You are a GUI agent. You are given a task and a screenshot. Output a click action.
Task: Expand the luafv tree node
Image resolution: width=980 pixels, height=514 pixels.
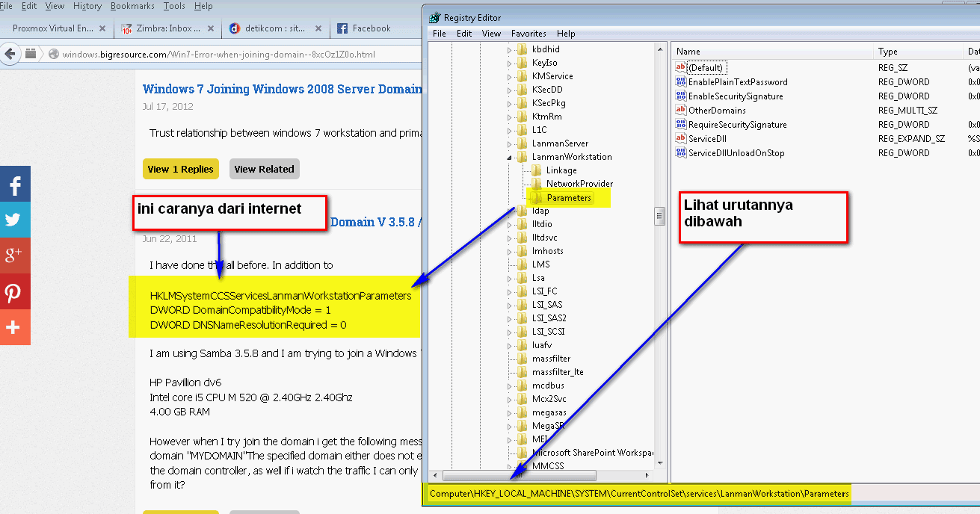[x=510, y=345]
